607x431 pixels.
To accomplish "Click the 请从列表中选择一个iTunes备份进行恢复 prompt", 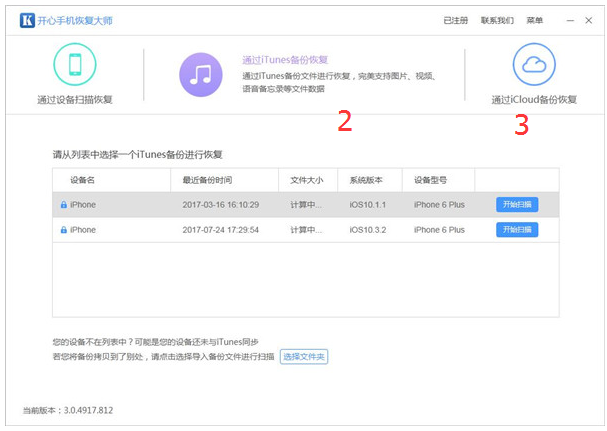I will click(x=137, y=155).
